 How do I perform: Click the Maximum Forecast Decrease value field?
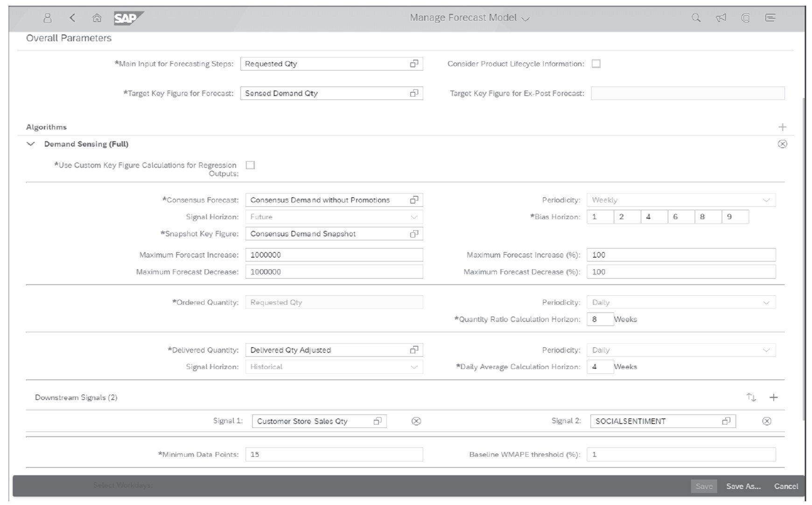(x=334, y=271)
